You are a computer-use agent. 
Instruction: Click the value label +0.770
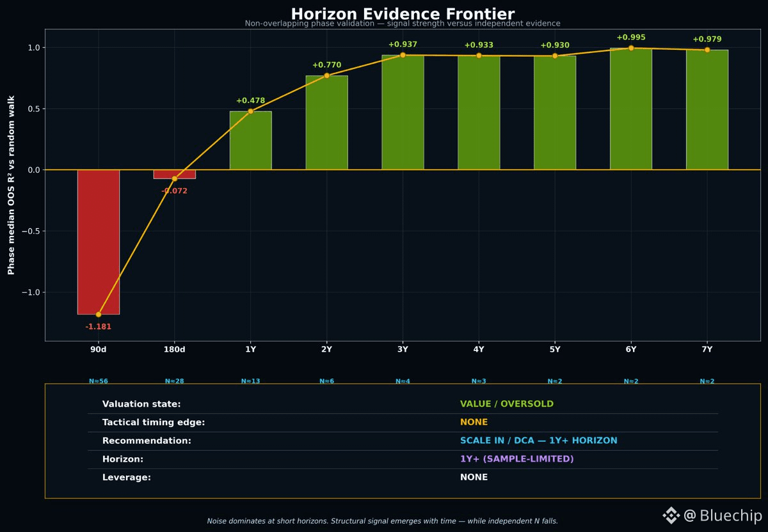pos(326,65)
